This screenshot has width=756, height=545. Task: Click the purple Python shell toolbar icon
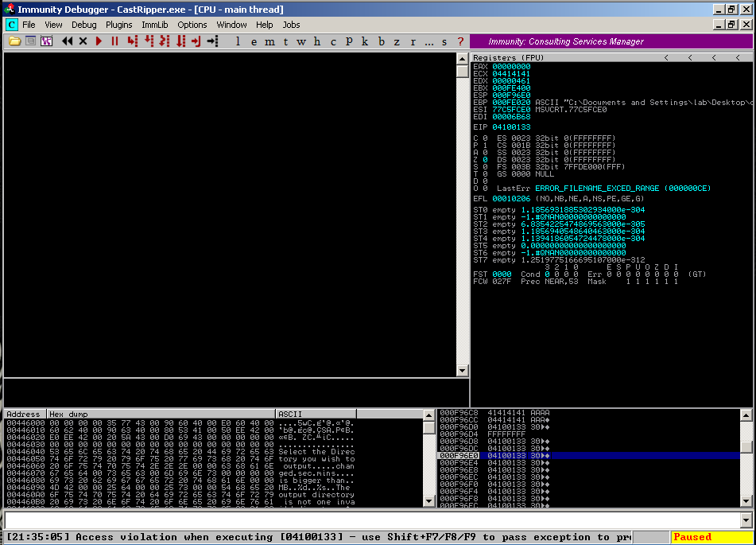pyautogui.click(x=46, y=41)
